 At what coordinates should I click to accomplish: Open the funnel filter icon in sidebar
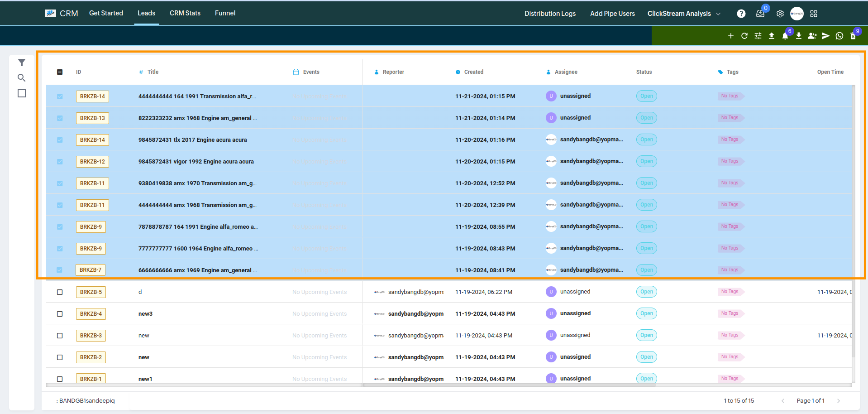point(22,63)
